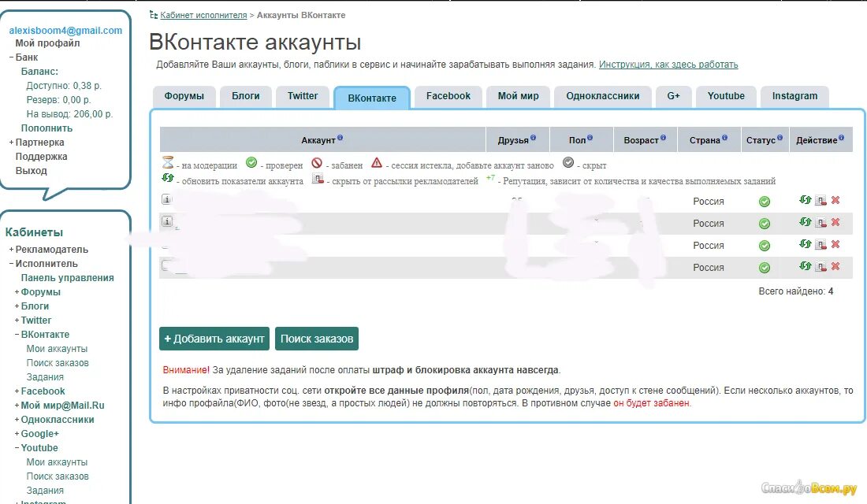
Task: Switch to the Форумы tab
Action: pos(184,96)
